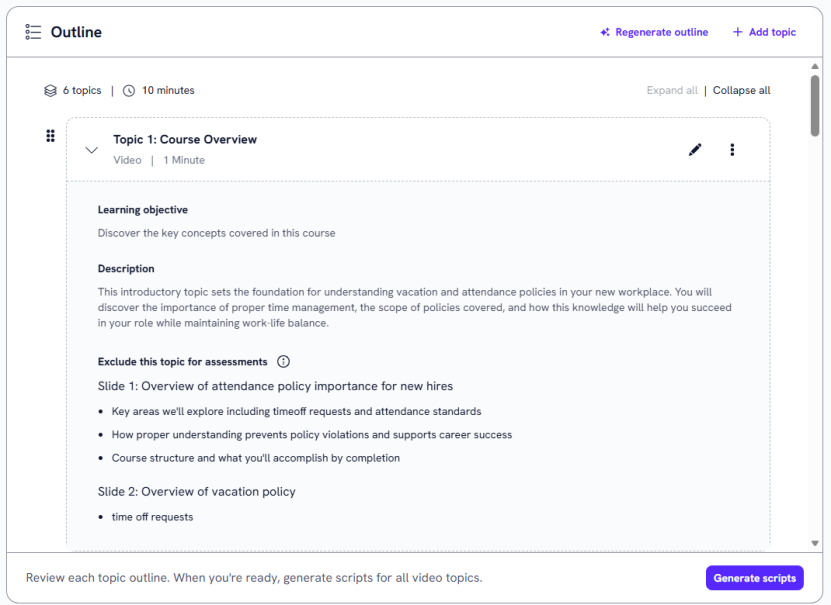Click the scrollbar down arrow
The image size is (831, 605).
click(x=815, y=543)
